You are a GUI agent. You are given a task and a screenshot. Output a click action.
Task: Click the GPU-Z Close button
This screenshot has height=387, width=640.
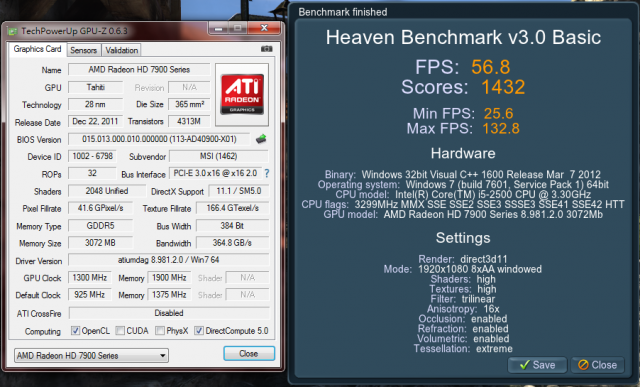(x=249, y=354)
